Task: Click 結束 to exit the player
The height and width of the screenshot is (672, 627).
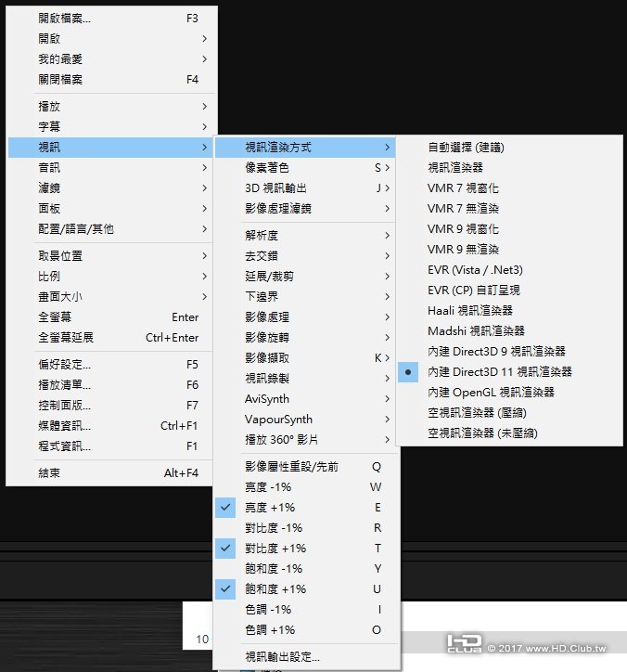Action: pyautogui.click(x=110, y=473)
